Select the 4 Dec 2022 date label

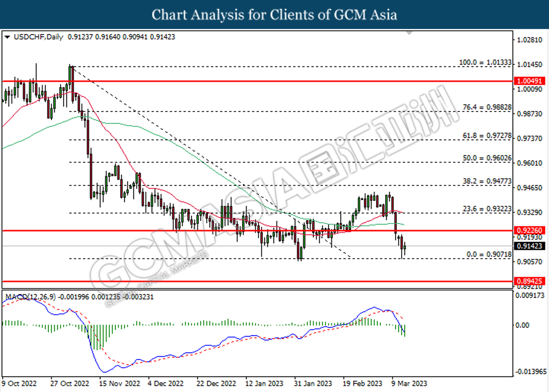tap(165, 383)
